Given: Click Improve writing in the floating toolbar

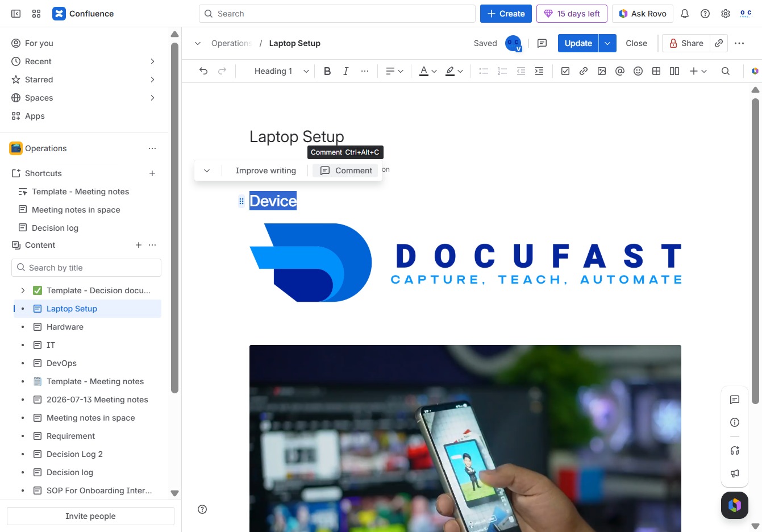Looking at the screenshot, I should [x=265, y=171].
